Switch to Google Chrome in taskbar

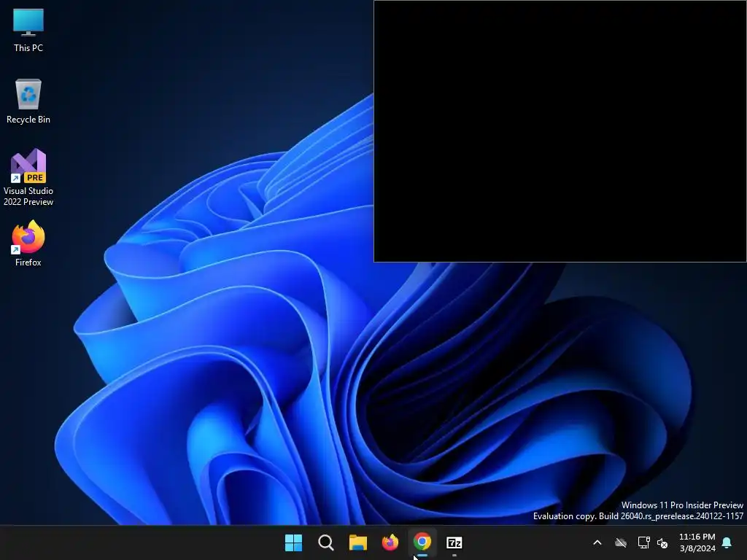click(x=422, y=542)
